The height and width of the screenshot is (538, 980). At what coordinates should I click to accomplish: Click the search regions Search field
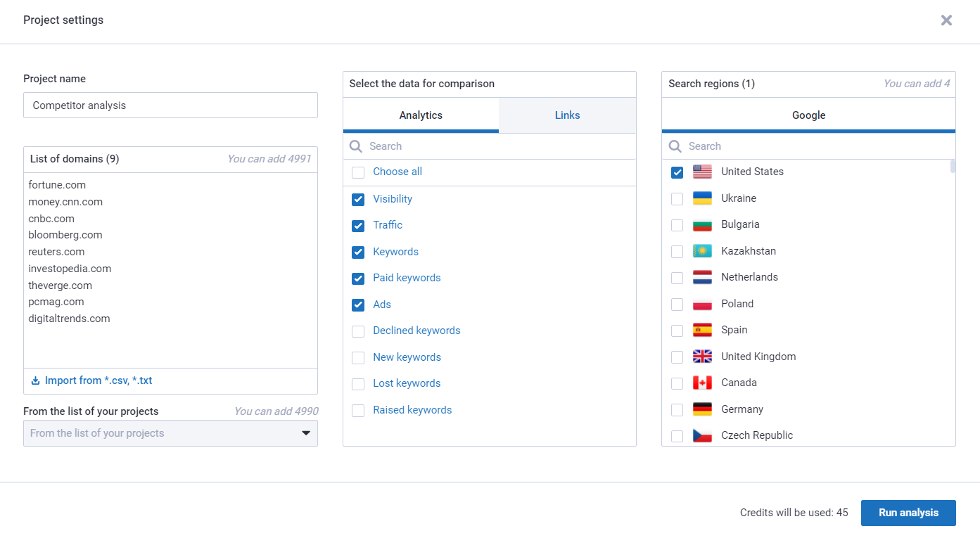(x=808, y=146)
